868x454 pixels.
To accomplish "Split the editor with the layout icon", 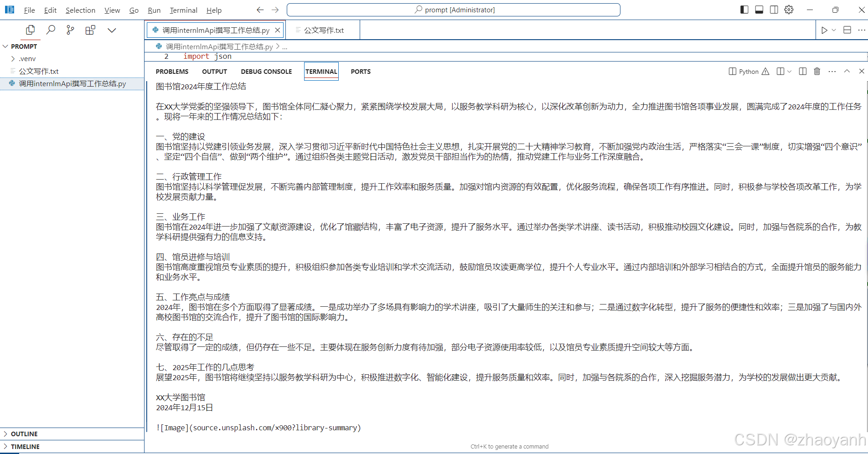I will pos(847,30).
